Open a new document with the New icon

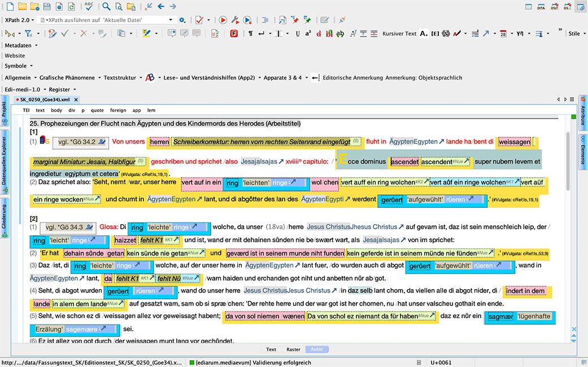pyautogui.click(x=10, y=7)
